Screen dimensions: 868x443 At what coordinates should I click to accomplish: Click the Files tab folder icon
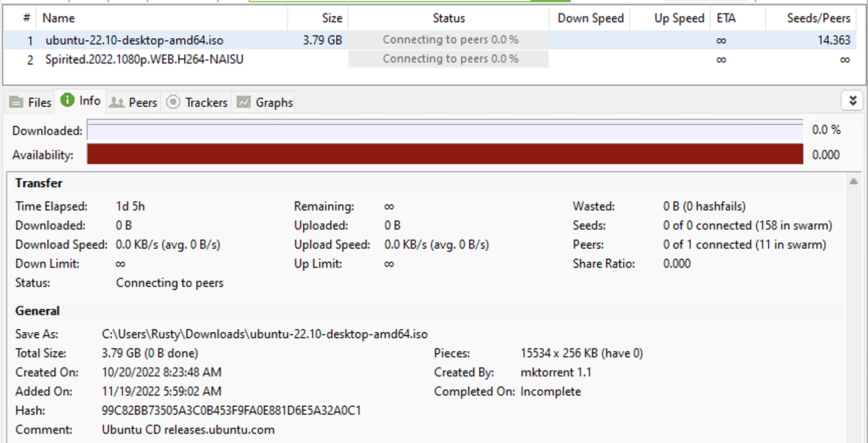pyautogui.click(x=16, y=103)
